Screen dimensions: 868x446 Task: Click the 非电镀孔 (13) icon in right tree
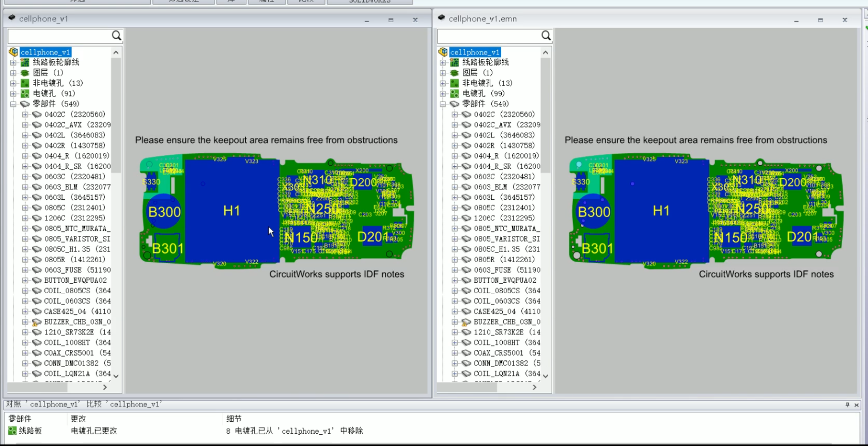(x=454, y=83)
